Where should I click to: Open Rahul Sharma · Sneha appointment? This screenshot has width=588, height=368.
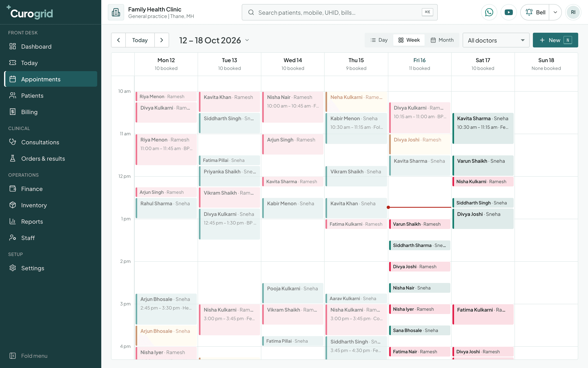point(166,208)
